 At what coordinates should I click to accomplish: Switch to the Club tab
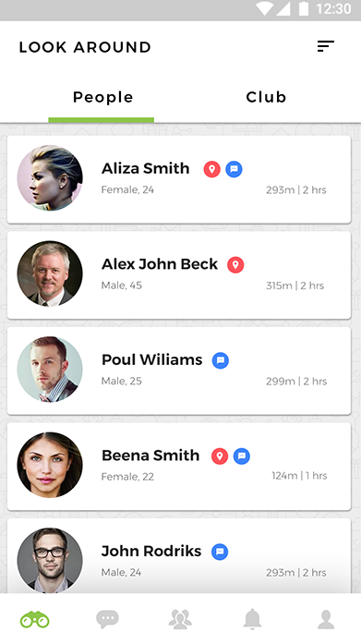266,97
